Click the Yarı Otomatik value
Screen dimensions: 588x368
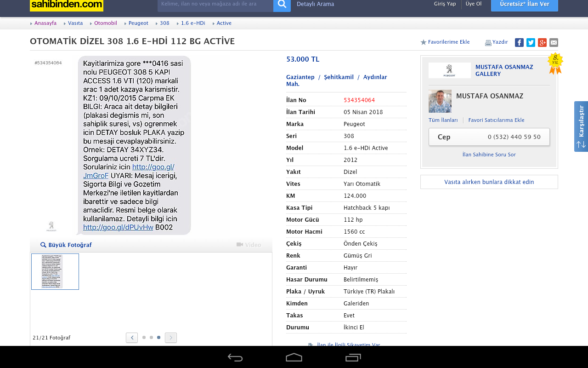362,184
